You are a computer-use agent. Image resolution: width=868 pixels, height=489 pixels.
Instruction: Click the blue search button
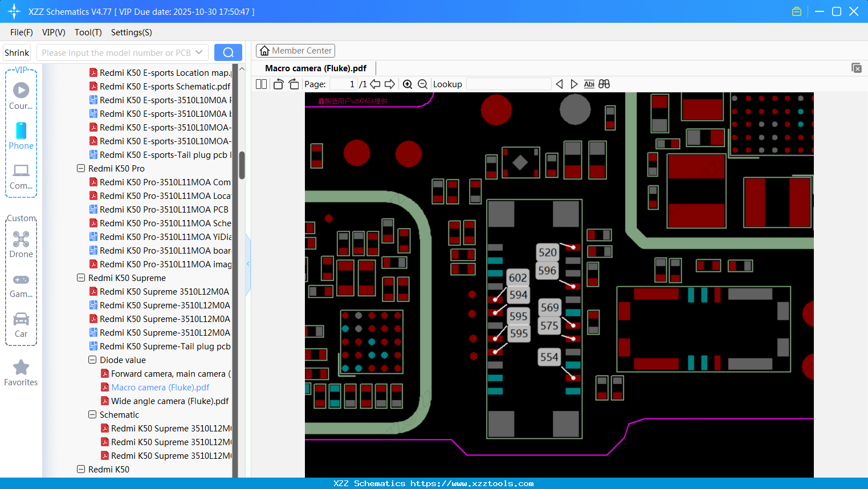228,52
